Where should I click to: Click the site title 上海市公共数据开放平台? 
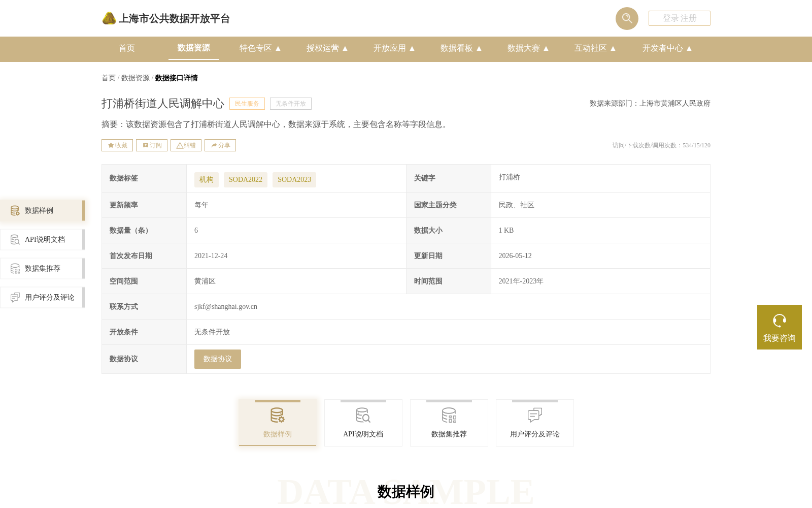coord(174,19)
